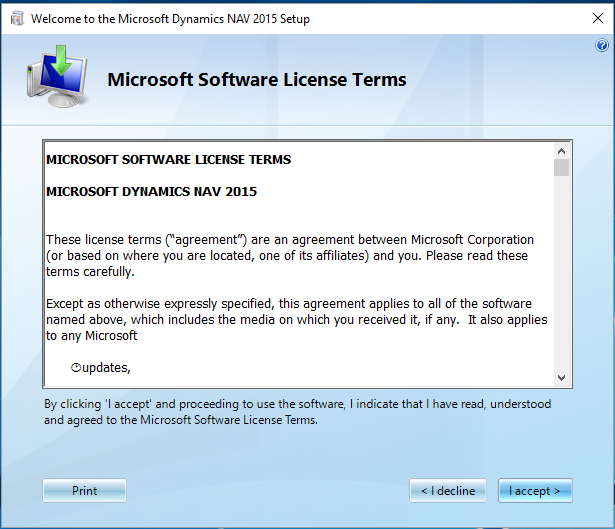Screen dimensions: 615x529
Task: Click the "updates," bullet item
Action: (x=100, y=367)
